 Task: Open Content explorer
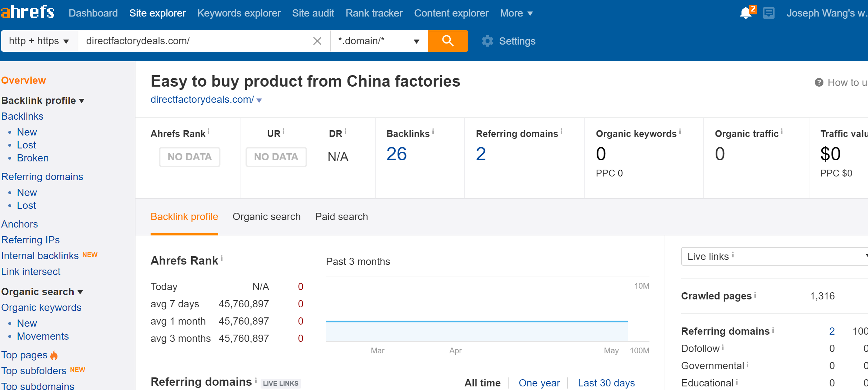(x=451, y=13)
